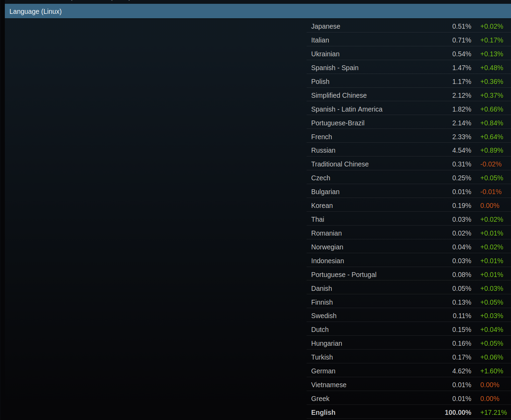Select the Bulgarian language label
Screen dimensions: 511x420
(326, 192)
